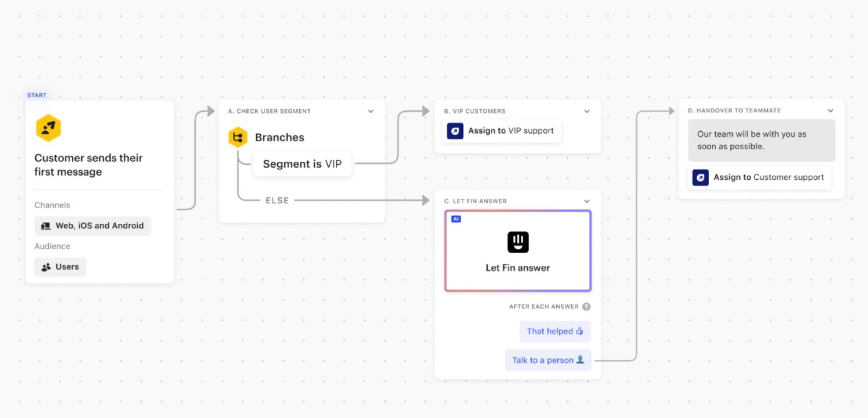Click the Branches heading text

coord(279,138)
